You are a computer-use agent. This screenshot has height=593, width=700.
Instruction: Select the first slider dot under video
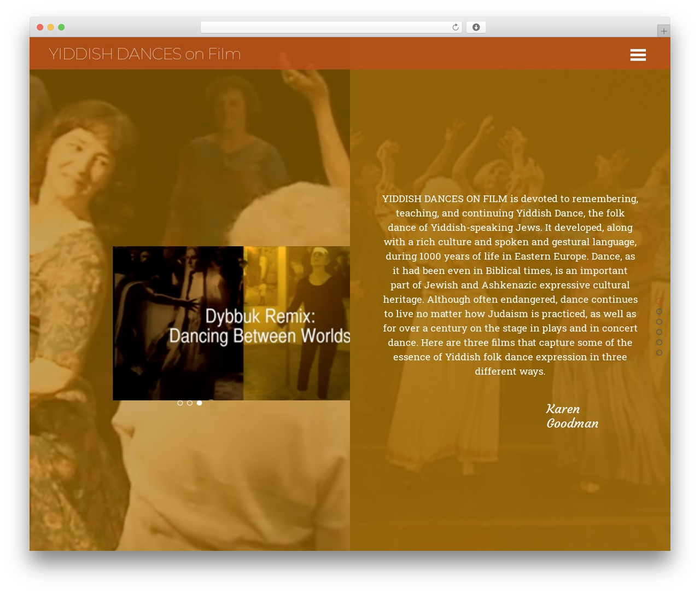pos(180,403)
